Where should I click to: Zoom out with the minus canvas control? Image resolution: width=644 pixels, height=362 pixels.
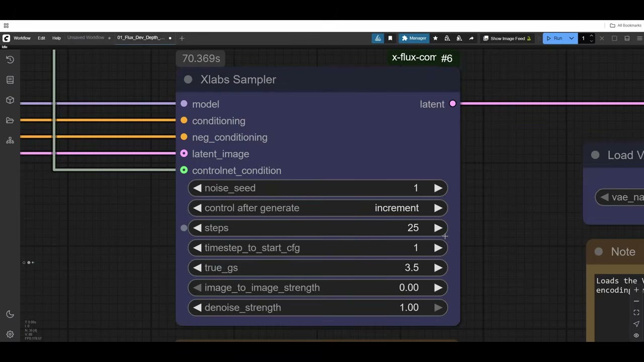pos(636,301)
